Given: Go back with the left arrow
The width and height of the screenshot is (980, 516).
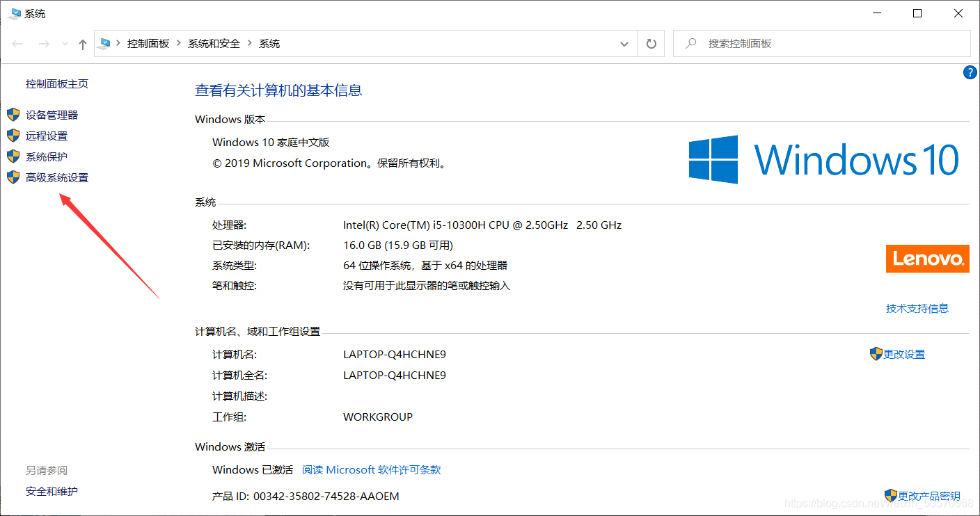Looking at the screenshot, I should point(17,44).
